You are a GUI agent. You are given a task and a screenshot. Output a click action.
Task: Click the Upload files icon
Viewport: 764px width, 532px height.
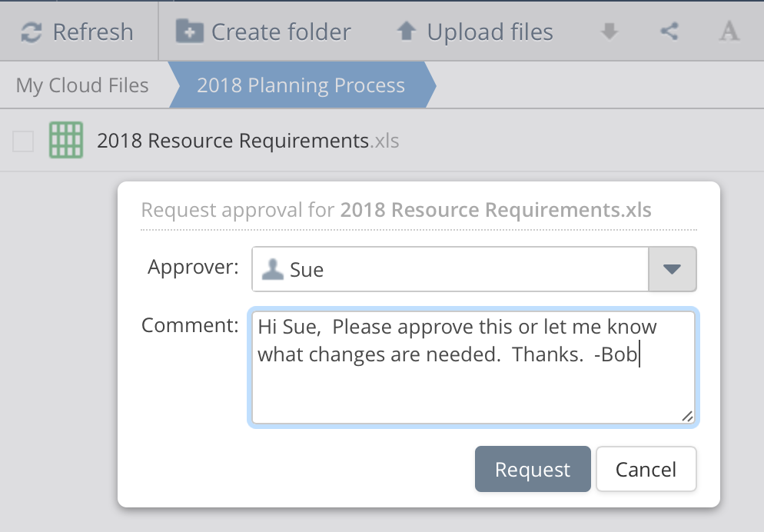click(407, 32)
